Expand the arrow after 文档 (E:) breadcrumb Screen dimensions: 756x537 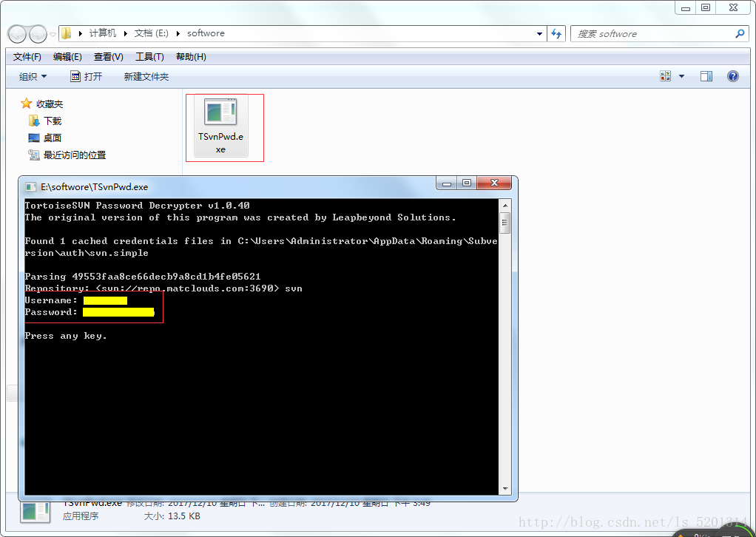click(178, 33)
